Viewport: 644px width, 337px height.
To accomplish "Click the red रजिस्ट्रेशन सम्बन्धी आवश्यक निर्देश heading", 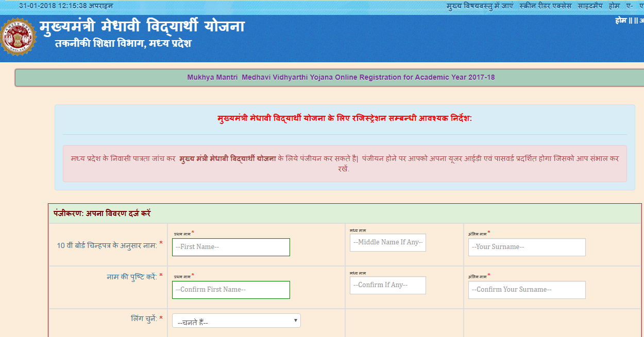I will [x=345, y=119].
